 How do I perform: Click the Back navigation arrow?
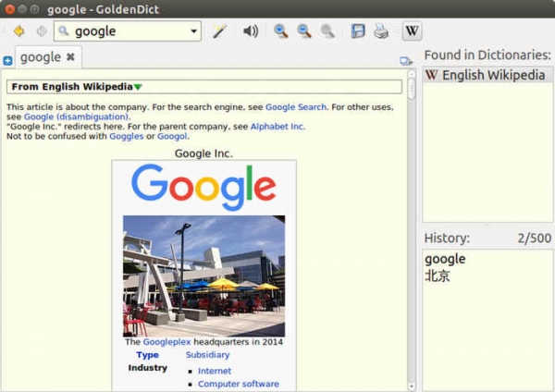pyautogui.click(x=18, y=31)
